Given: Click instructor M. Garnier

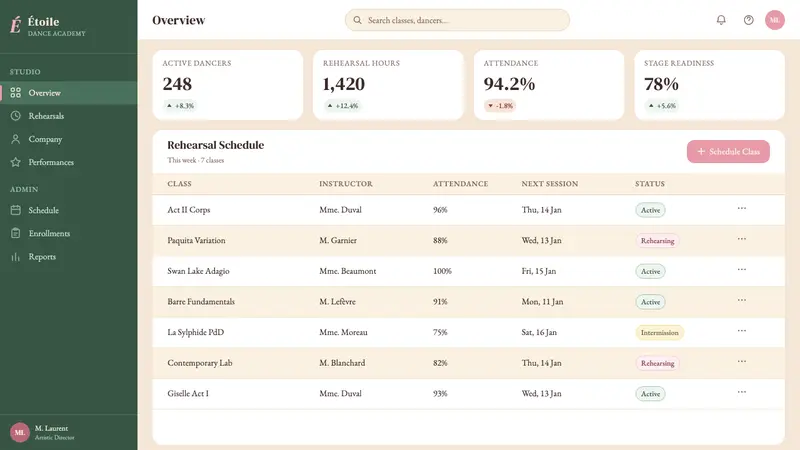Looking at the screenshot, I should point(338,240).
